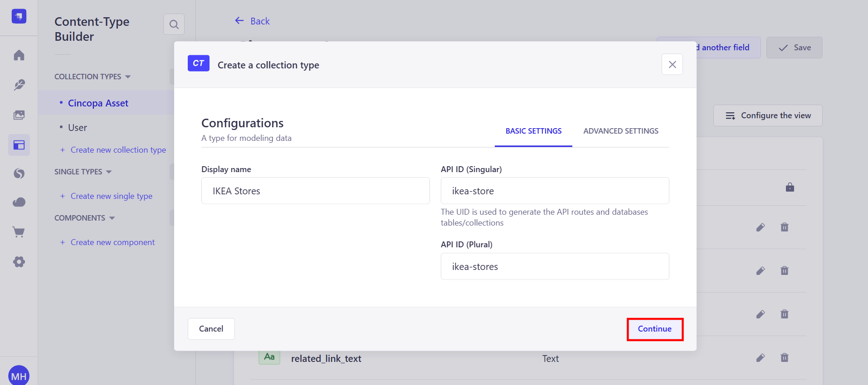Click Create new single type link
Image resolution: width=868 pixels, height=385 pixels.
point(106,196)
